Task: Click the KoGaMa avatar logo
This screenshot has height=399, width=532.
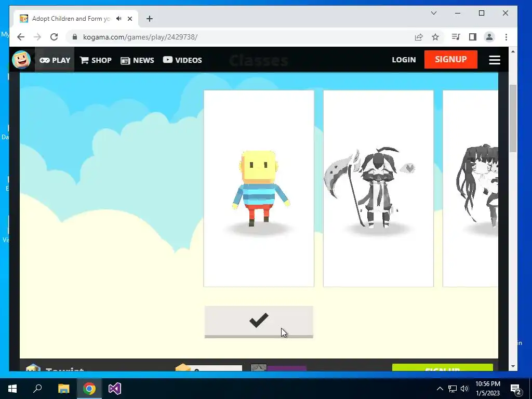Action: 21,60
